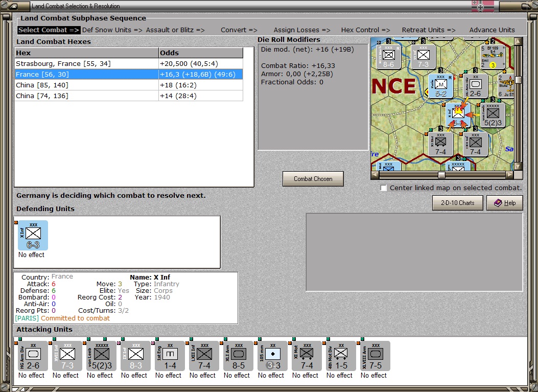Click the Advance Units subphase step
538x392 pixels.
point(492,30)
